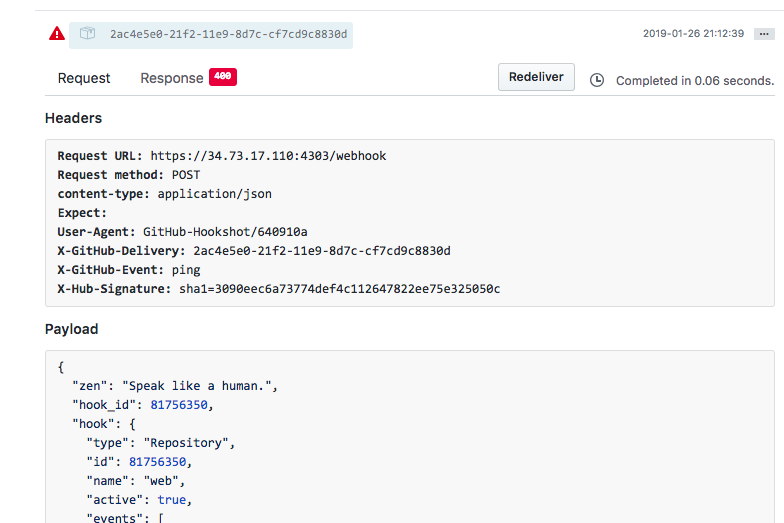Viewport: 784px width, 523px height.
Task: Click the 400 status badge
Action: pos(222,76)
